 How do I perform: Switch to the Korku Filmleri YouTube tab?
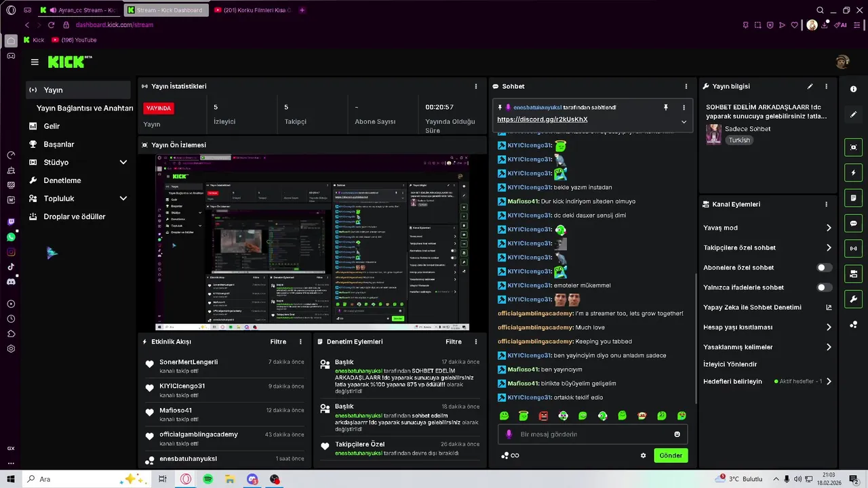click(252, 10)
